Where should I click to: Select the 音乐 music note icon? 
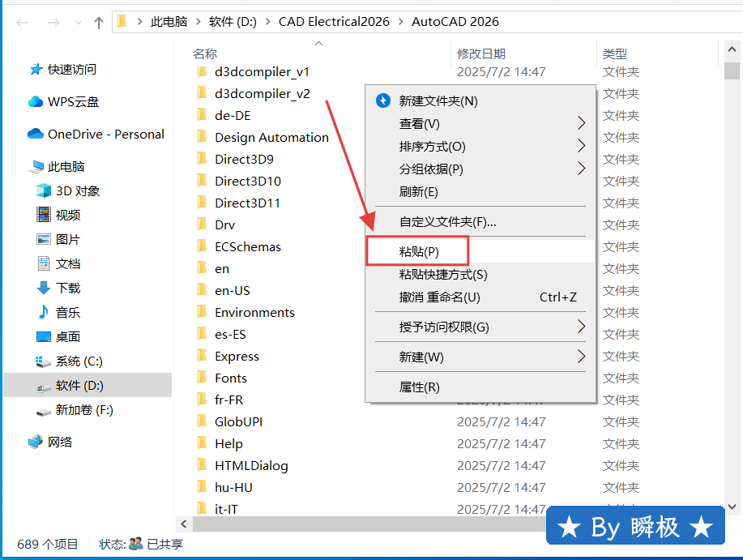(44, 313)
